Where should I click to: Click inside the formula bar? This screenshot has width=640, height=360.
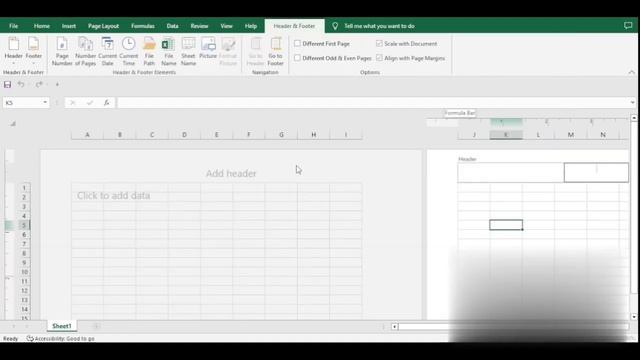pos(373,102)
